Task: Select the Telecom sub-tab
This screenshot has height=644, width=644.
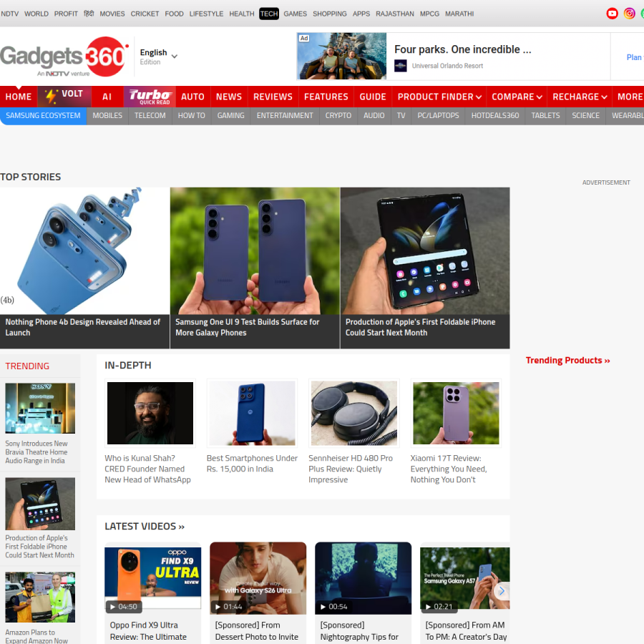Action: [x=150, y=116]
